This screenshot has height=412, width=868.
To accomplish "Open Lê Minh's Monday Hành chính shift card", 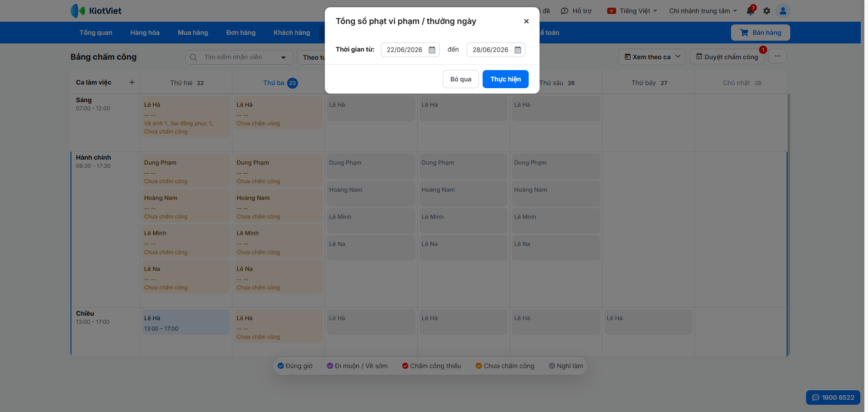I will tap(186, 241).
